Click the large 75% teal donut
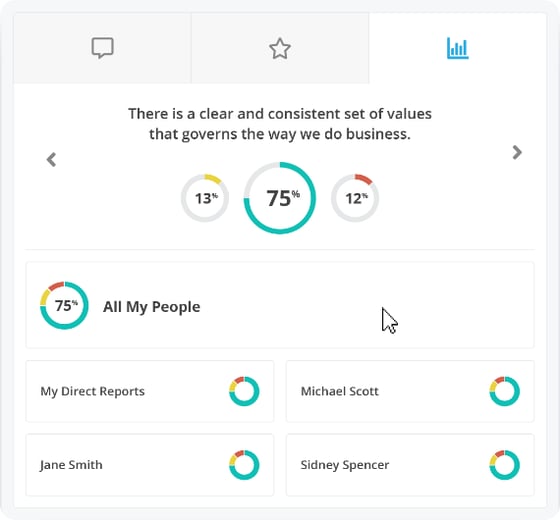The image size is (560, 520). click(x=280, y=198)
